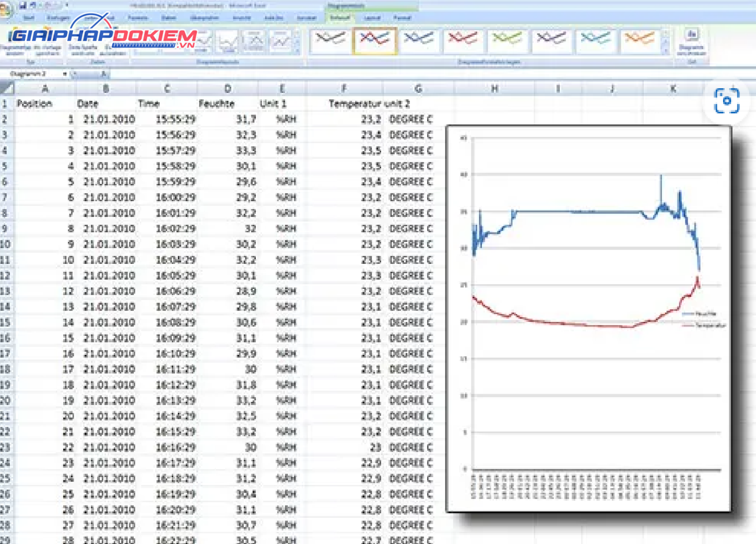The image size is (756, 544).
Task: Pick the last chart layout thumbnail in Diagrammlayouts
Action: (x=281, y=41)
